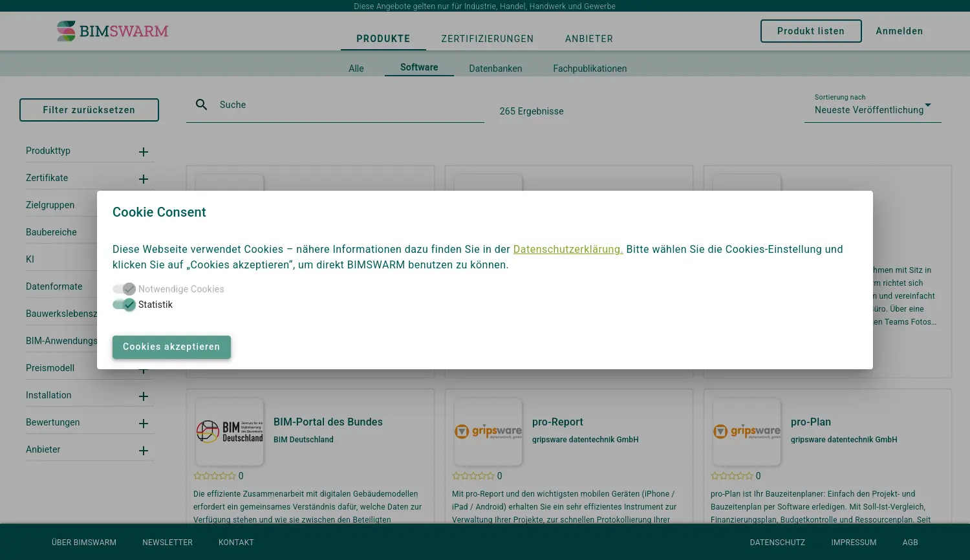Open the ÜBER BIMSWARM footer link
970x560 pixels.
[84, 543]
